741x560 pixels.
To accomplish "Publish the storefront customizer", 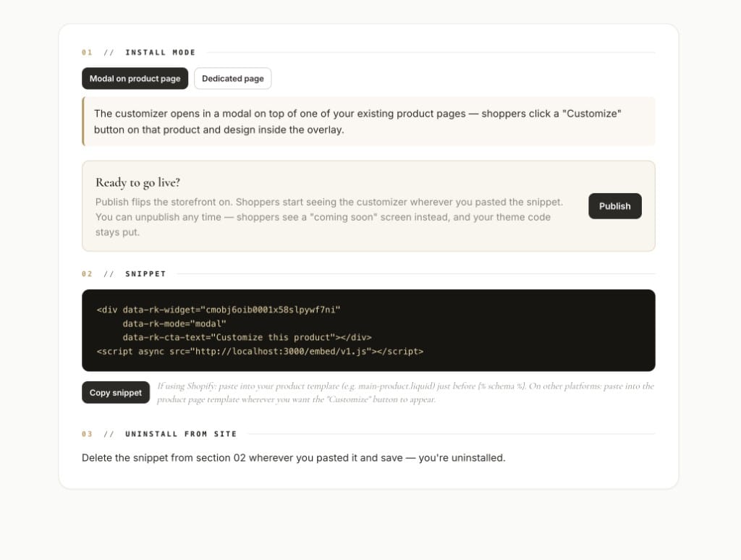I will click(x=615, y=206).
